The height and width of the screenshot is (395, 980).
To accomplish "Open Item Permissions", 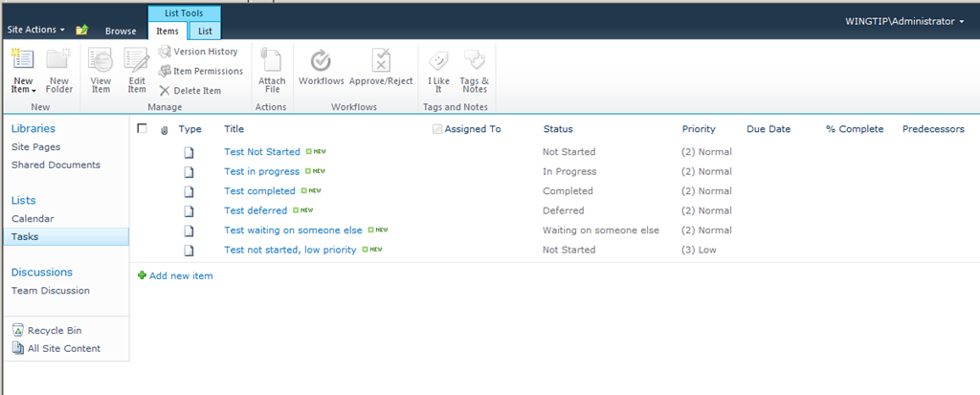I will [201, 71].
